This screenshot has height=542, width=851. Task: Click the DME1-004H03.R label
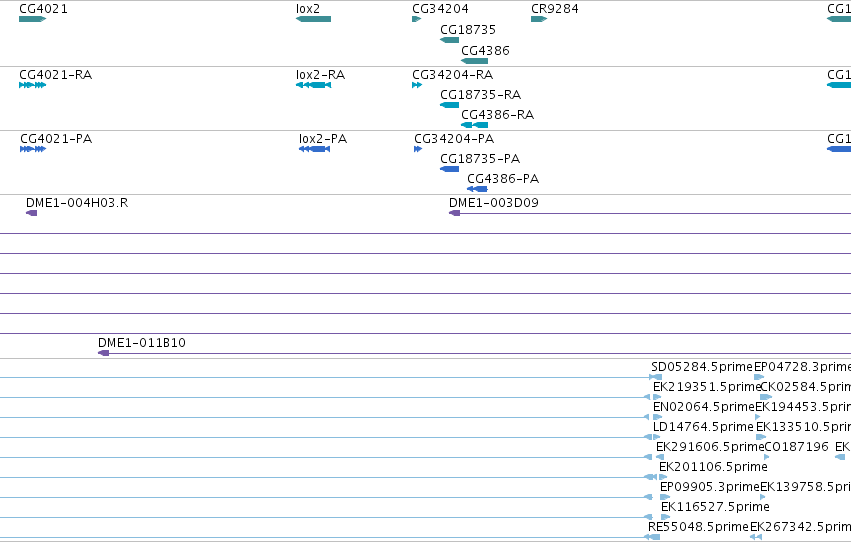tap(77, 202)
